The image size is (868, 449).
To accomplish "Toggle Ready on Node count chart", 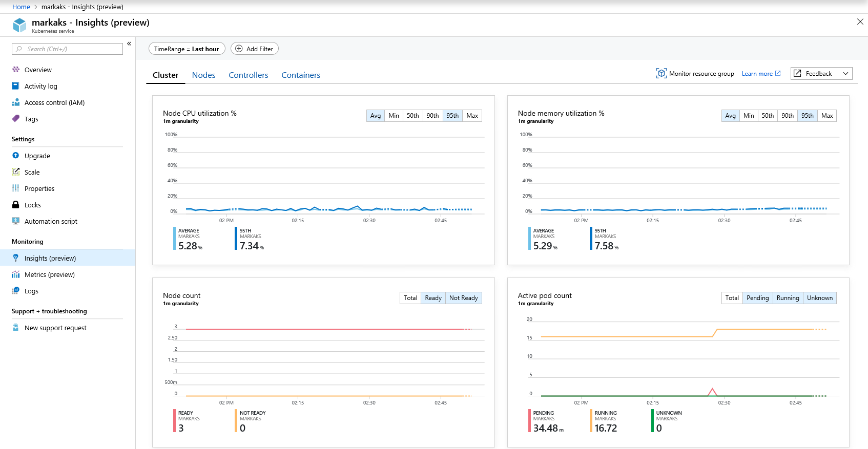I will (433, 298).
